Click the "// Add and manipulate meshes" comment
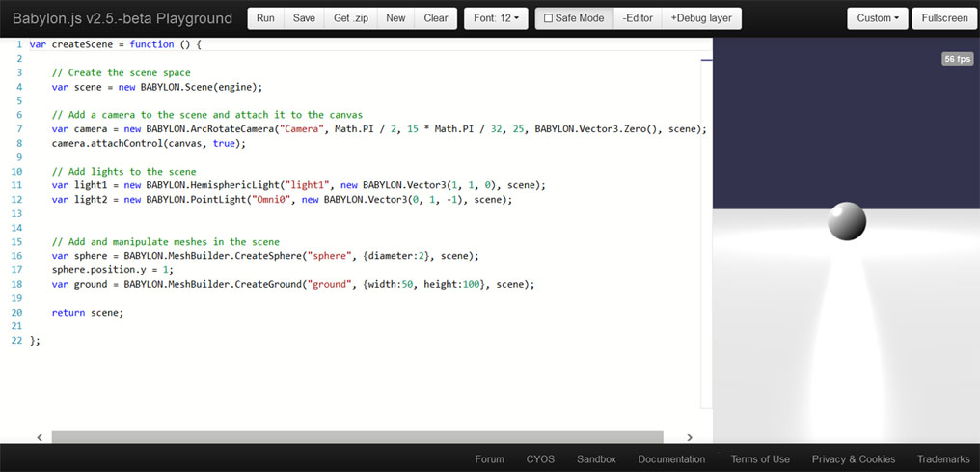 (166, 242)
